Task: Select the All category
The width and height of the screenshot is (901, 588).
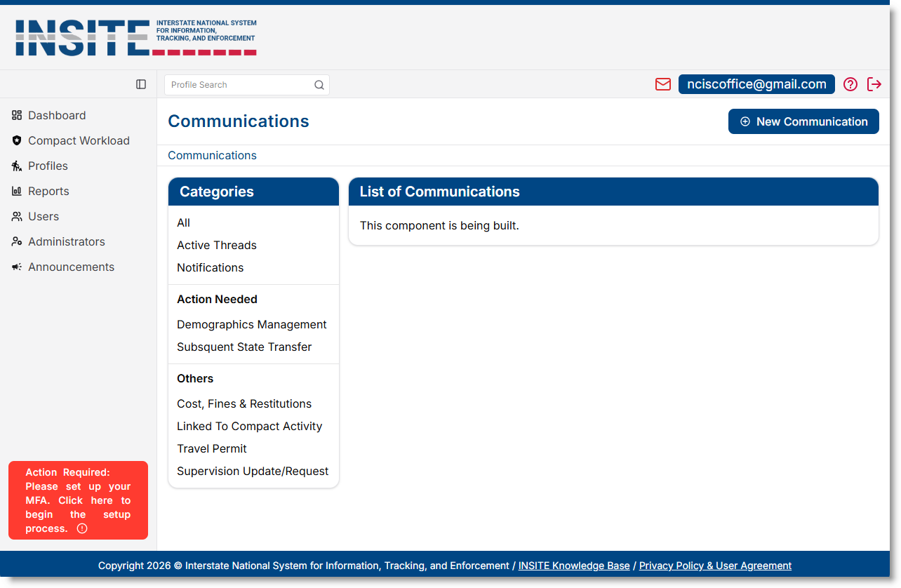Action: point(183,222)
